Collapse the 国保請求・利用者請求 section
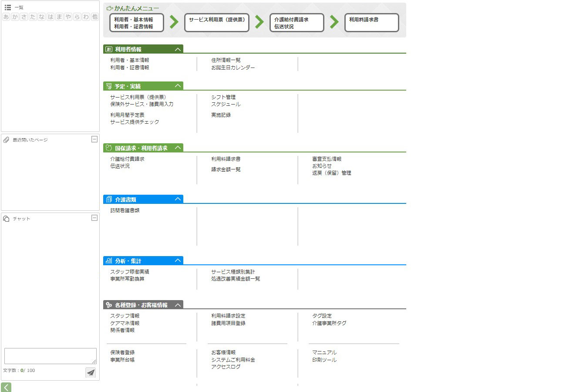The height and width of the screenshot is (392, 566). [x=177, y=148]
